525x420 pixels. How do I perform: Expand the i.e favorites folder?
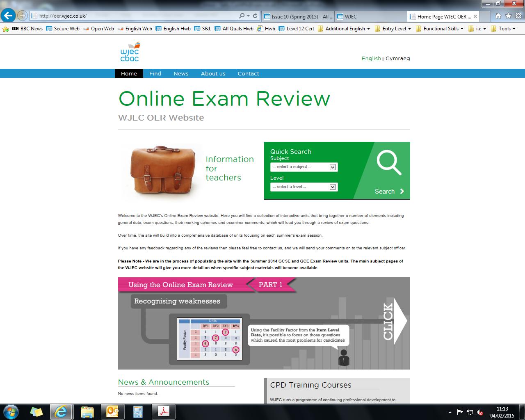[477, 29]
